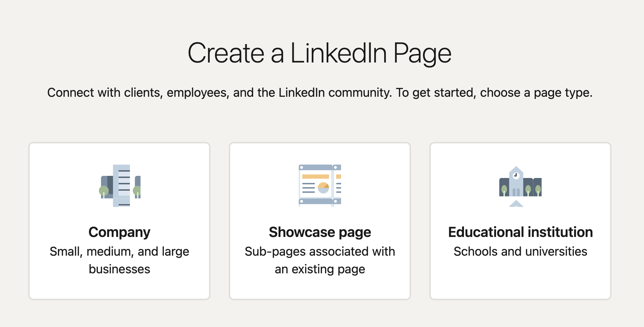The width and height of the screenshot is (644, 327).
Task: Click the "Schools and universities" description
Action: 520,251
